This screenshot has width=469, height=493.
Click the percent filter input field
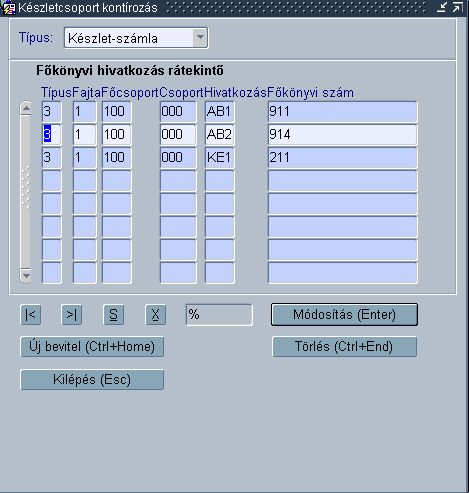tap(219, 314)
